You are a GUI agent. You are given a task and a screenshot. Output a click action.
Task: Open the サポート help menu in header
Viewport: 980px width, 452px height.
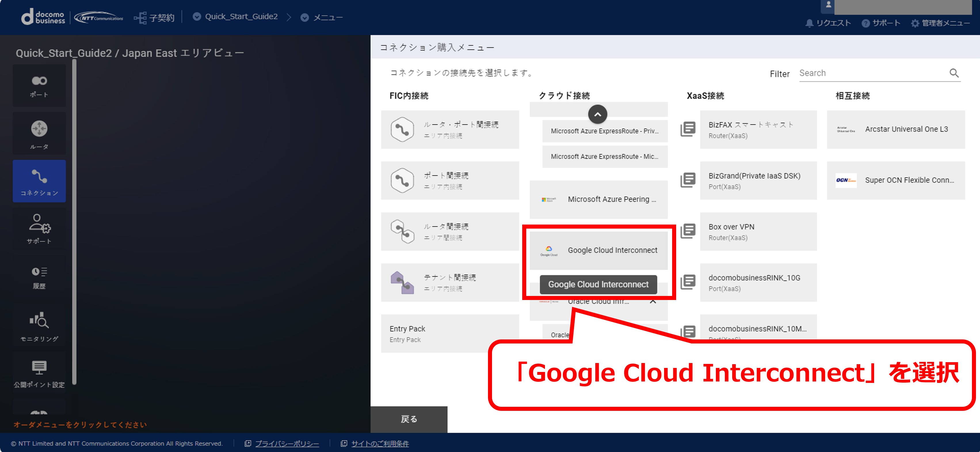click(881, 23)
